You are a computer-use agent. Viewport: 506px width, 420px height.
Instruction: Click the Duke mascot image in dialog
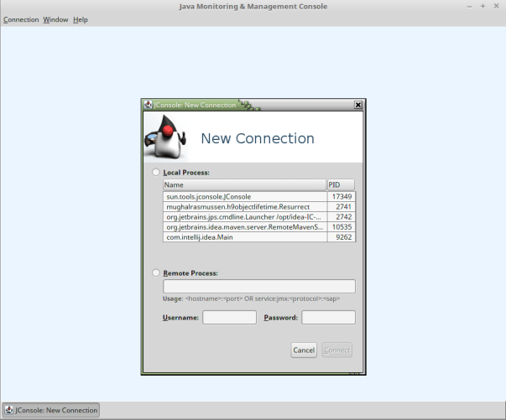click(164, 137)
